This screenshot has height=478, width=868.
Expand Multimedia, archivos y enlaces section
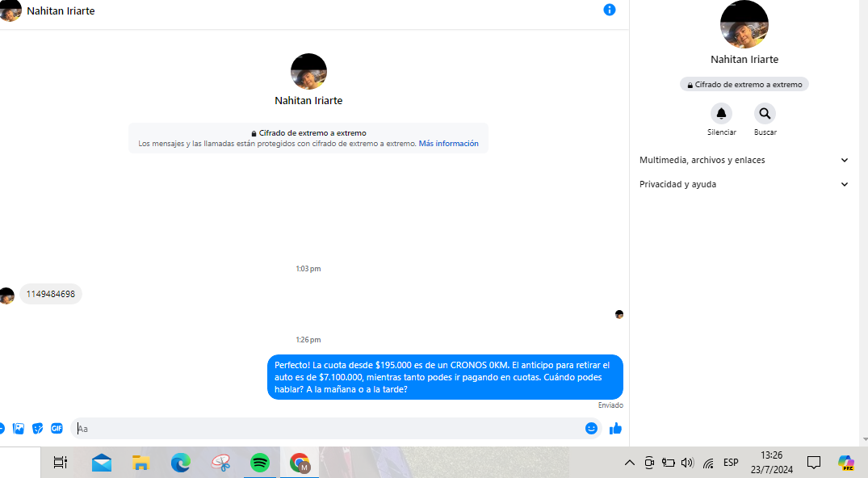744,160
